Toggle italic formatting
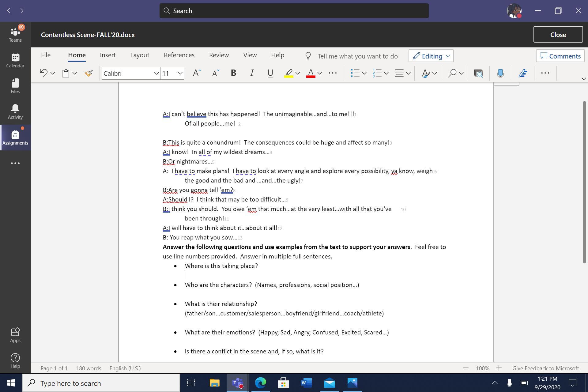Viewport: 588px width, 392px height. (252, 73)
